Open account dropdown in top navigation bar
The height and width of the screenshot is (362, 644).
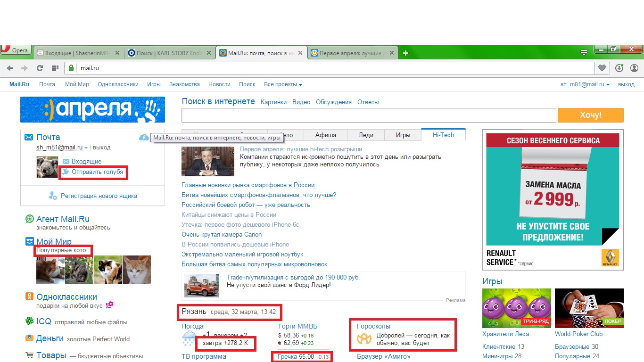[585, 84]
